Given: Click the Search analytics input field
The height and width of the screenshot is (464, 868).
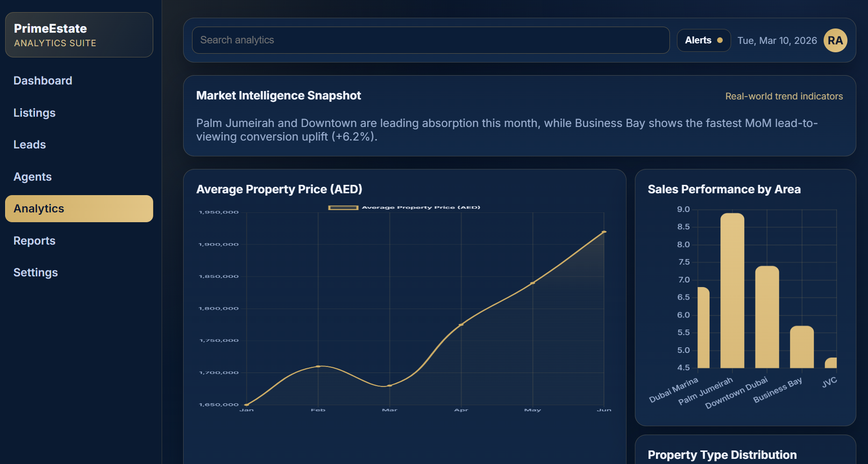Looking at the screenshot, I should tap(430, 40).
